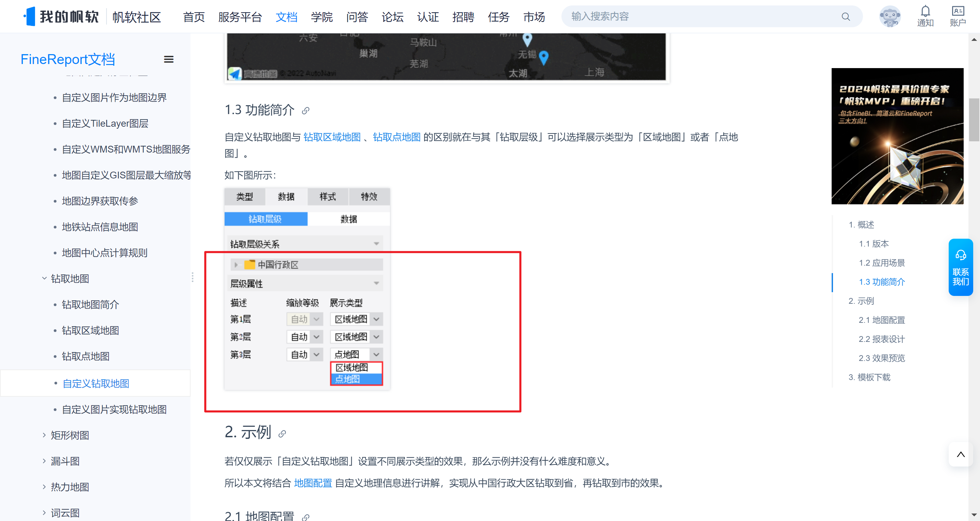Follow the 钻取区域地图 hyperlink in paragraph
This screenshot has height=521, width=980.
click(x=332, y=137)
